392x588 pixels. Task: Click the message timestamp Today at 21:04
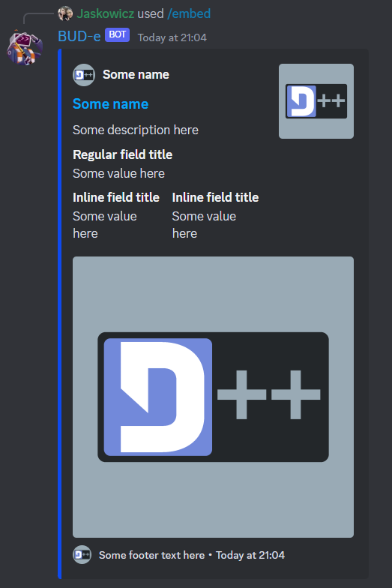pos(172,37)
